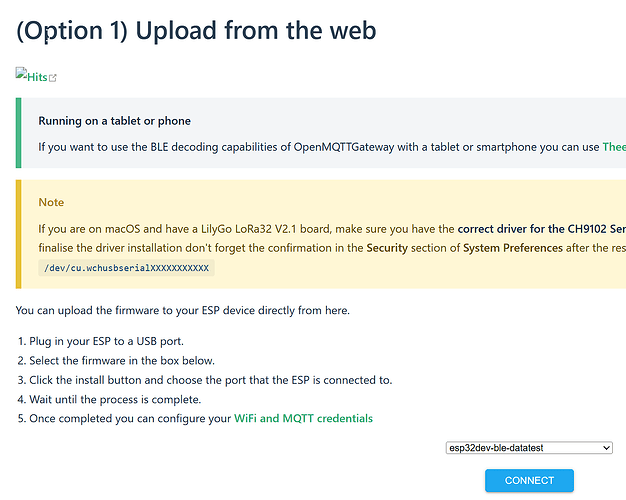Click the Running on a tablet or phone title
The height and width of the screenshot is (500, 626).
pos(115,121)
